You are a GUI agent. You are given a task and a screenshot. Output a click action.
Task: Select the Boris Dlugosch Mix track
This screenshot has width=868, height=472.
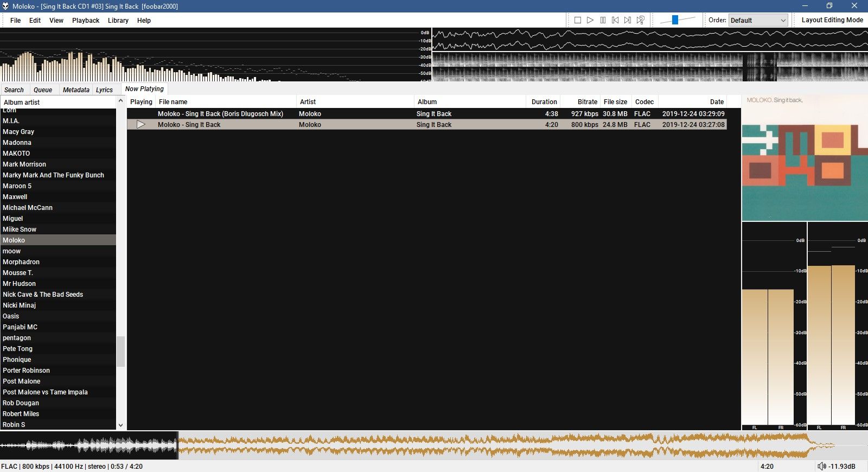[x=220, y=114]
